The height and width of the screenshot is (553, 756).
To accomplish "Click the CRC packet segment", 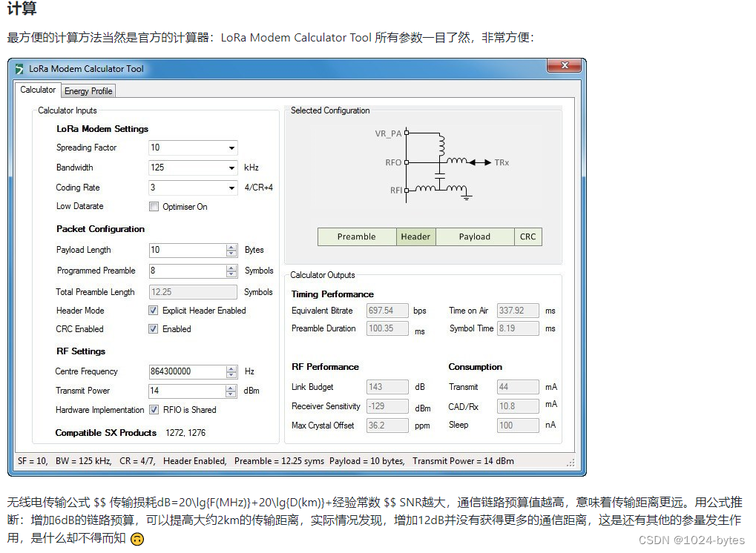I will click(x=528, y=237).
